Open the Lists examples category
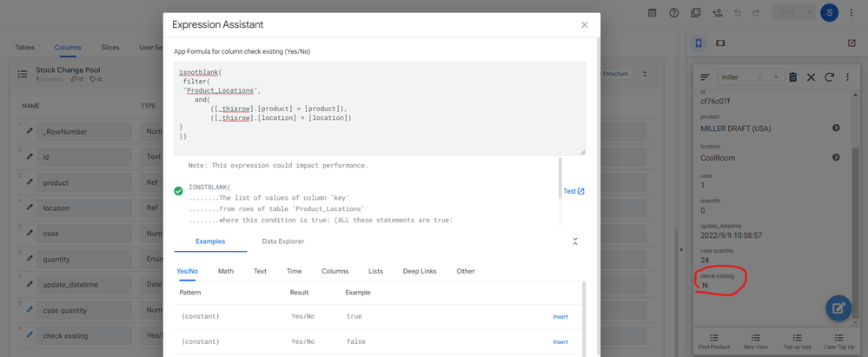Image resolution: width=868 pixels, height=357 pixels. [x=376, y=271]
